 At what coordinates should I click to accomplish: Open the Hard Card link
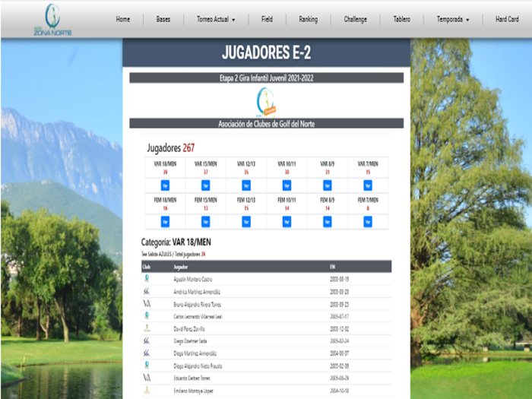tap(507, 19)
